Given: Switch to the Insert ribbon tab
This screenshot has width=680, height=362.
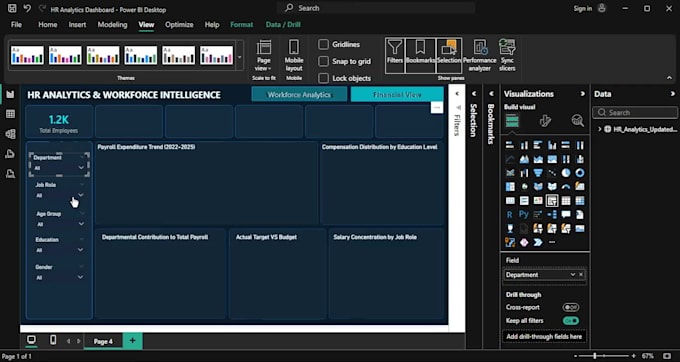Looking at the screenshot, I should point(77,25).
